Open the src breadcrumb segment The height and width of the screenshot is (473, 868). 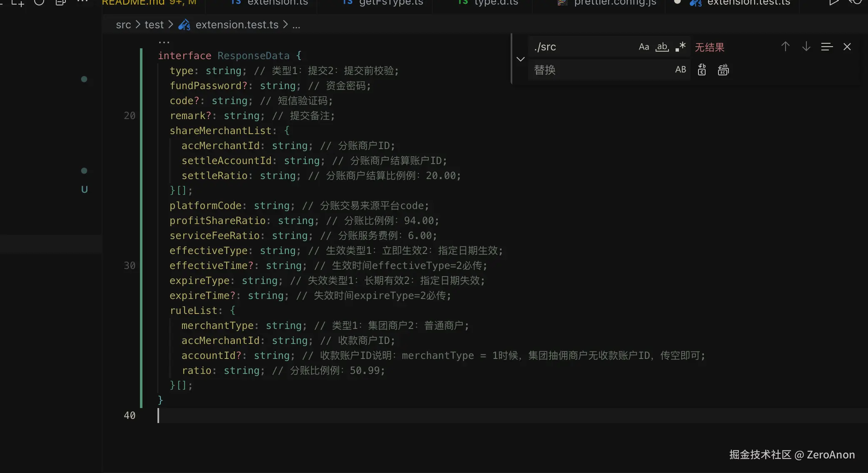123,25
